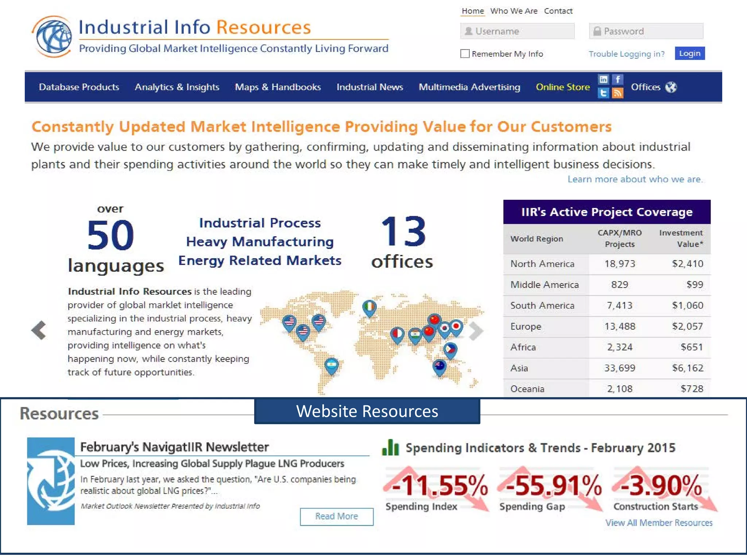Select the Oceania region row
Viewport: 747px width, 560px height.
point(607,389)
